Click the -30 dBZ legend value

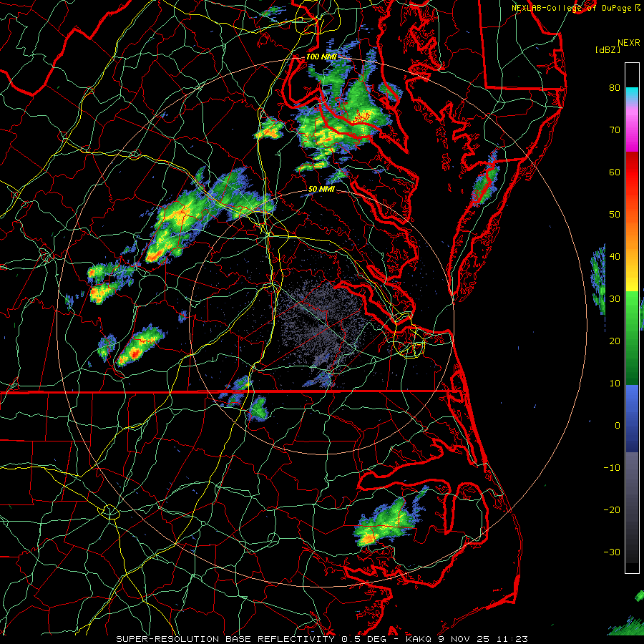(612, 552)
